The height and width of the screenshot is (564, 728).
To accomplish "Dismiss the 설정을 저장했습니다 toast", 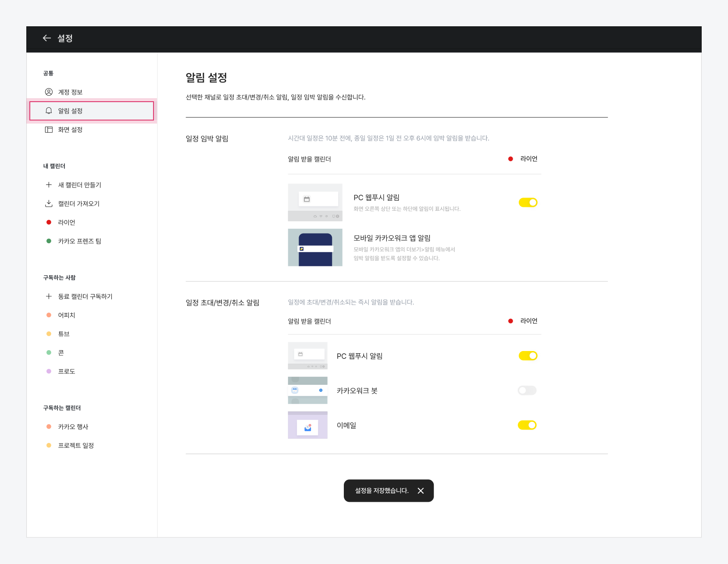I will (x=421, y=491).
